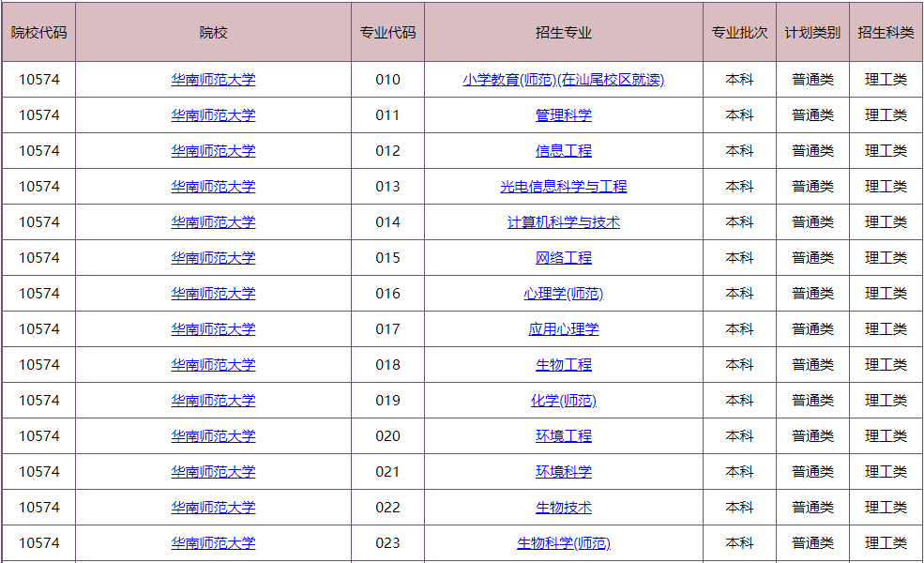The width and height of the screenshot is (924, 563).
Task: Click the 计划类别 column header
Action: pyautogui.click(x=812, y=33)
